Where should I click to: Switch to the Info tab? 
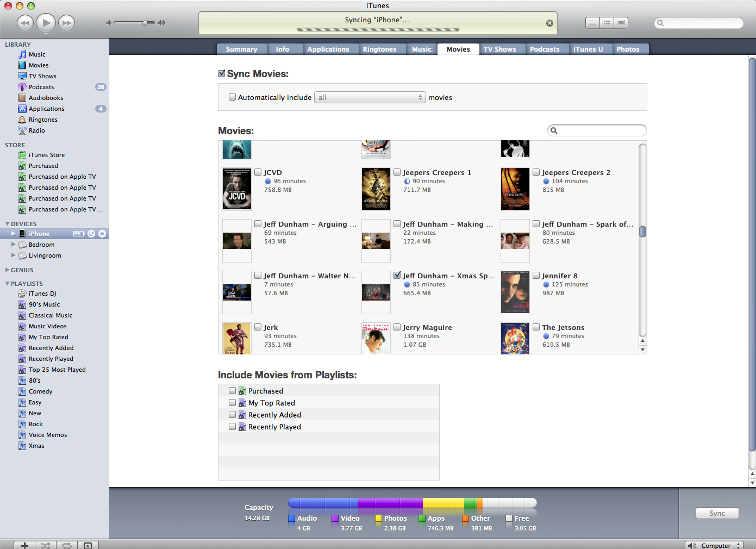[283, 49]
